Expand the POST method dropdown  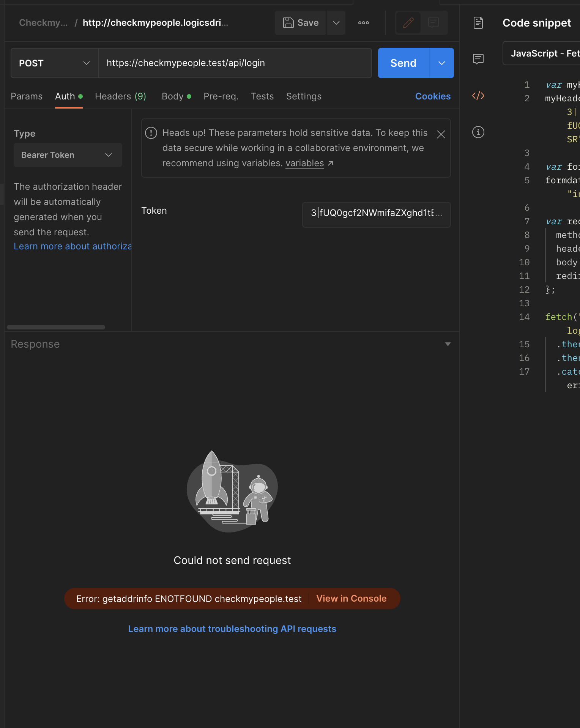coord(55,63)
